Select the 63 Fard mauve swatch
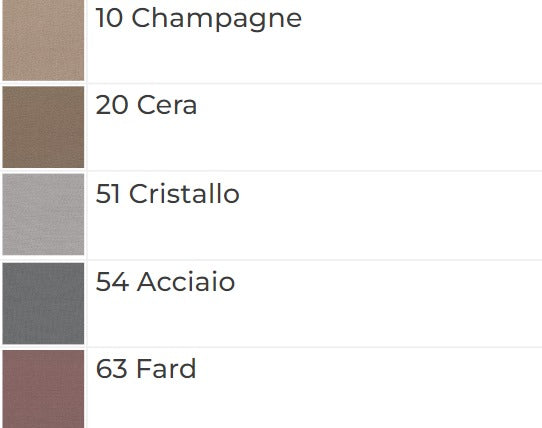 (43, 389)
